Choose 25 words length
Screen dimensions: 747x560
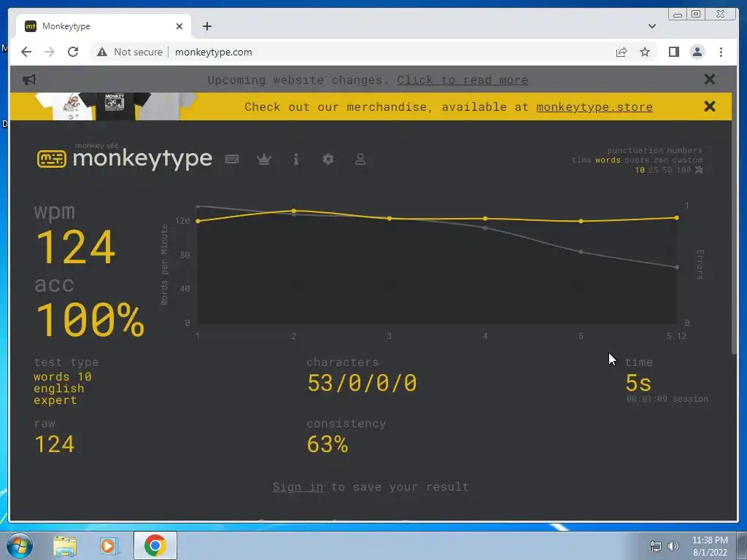654,170
